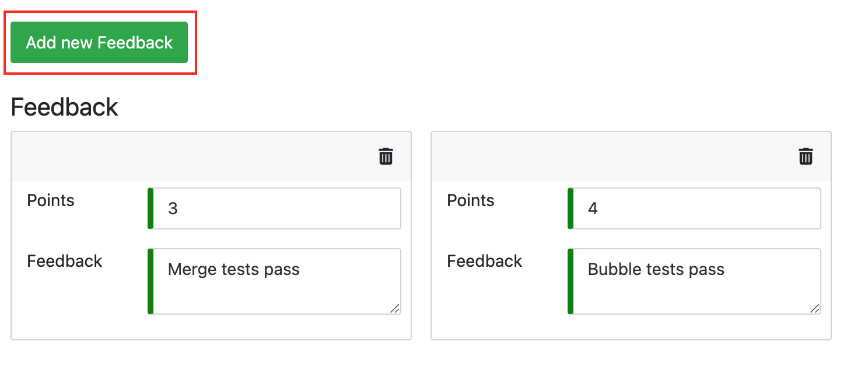Click the Points label in the first card
The image size is (868, 376).
click(51, 201)
